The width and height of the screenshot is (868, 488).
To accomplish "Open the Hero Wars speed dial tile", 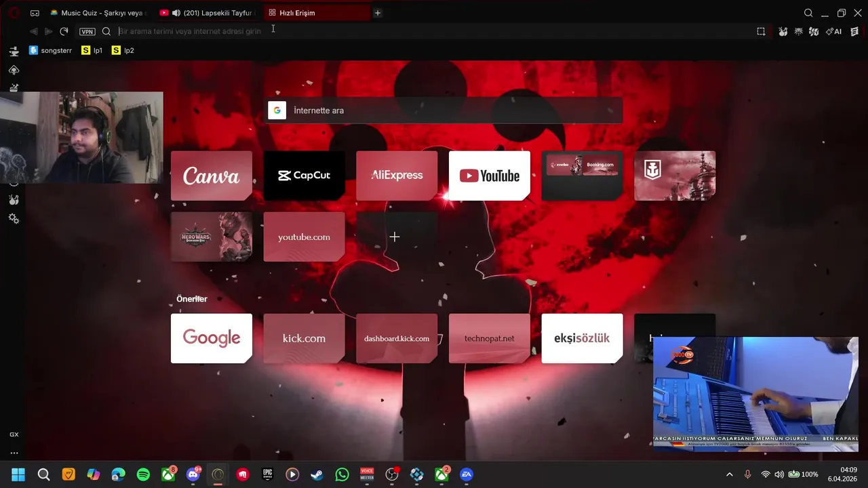I will pos(212,237).
